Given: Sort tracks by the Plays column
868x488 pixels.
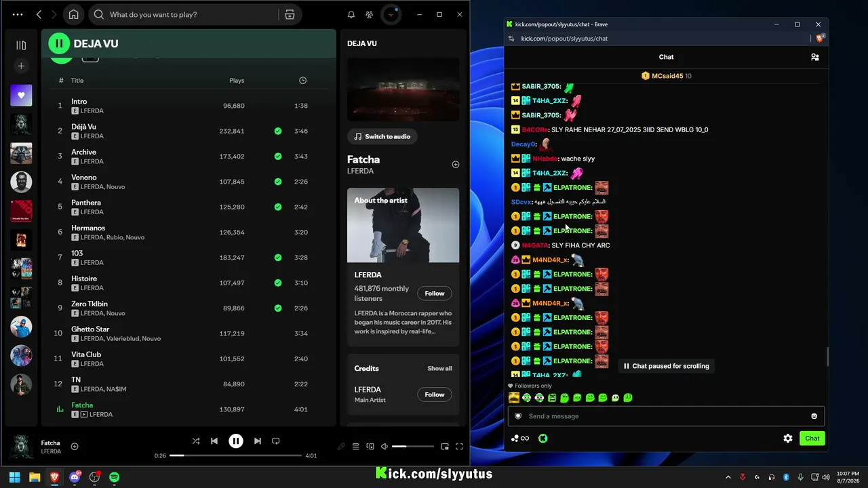Looking at the screenshot, I should tap(237, 81).
